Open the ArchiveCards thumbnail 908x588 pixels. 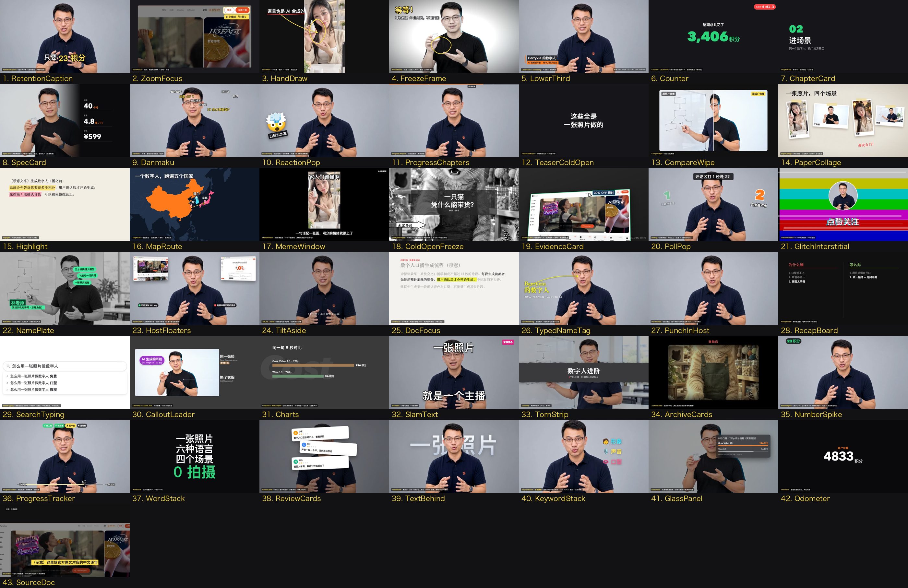pos(713,372)
